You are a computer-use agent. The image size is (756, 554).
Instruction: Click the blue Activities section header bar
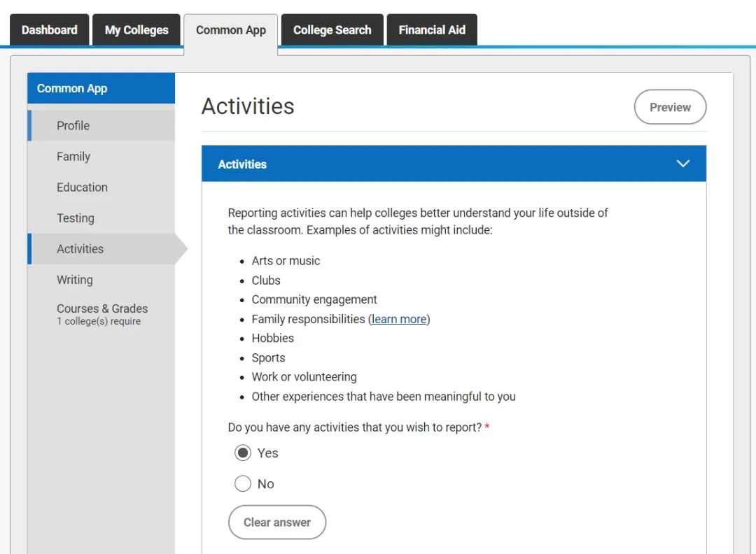coord(454,164)
